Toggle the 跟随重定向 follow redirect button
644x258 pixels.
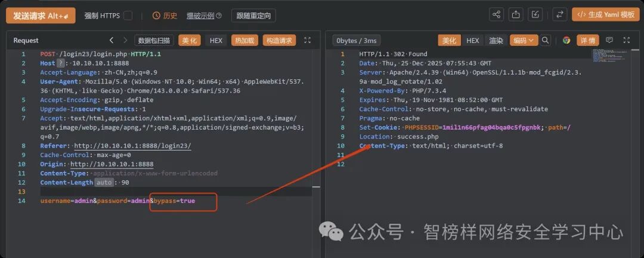tap(253, 16)
